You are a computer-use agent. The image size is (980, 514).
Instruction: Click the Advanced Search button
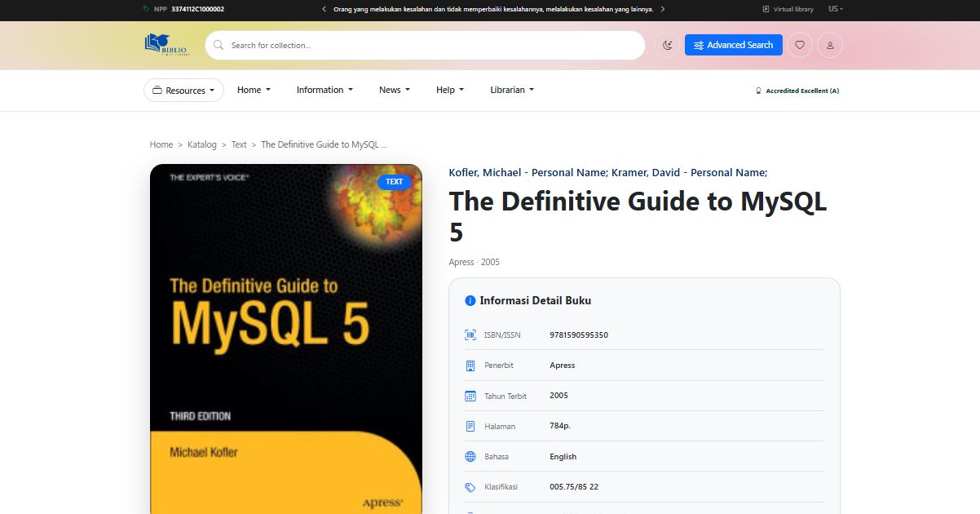point(734,46)
